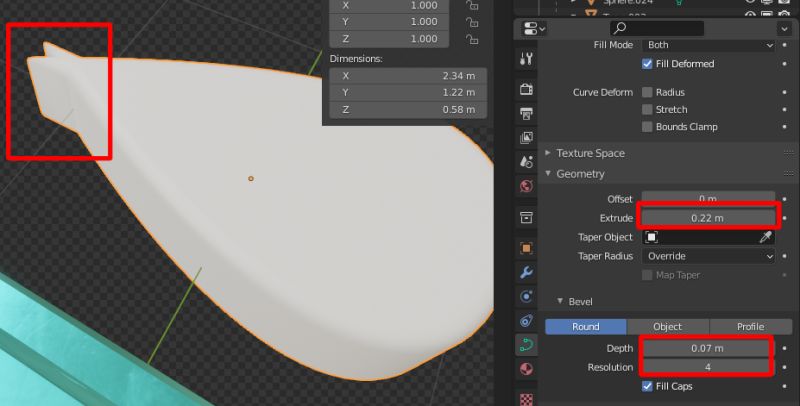The image size is (800, 406).
Task: Click the bevel Depth 0.07 m field
Action: [x=707, y=348]
